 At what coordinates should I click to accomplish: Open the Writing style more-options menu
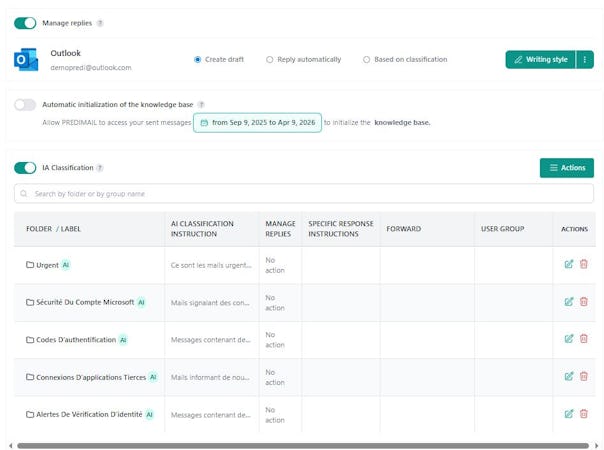[585, 60]
